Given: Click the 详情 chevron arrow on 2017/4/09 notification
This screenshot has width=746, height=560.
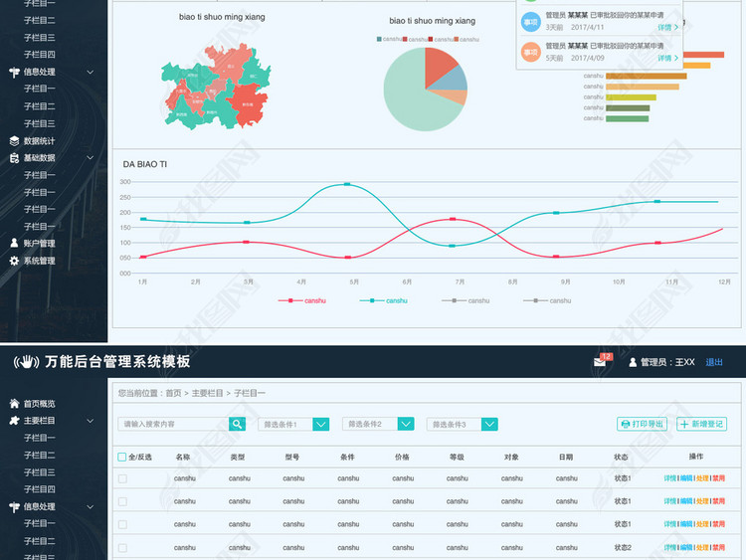Looking at the screenshot, I should pyautogui.click(x=676, y=58).
